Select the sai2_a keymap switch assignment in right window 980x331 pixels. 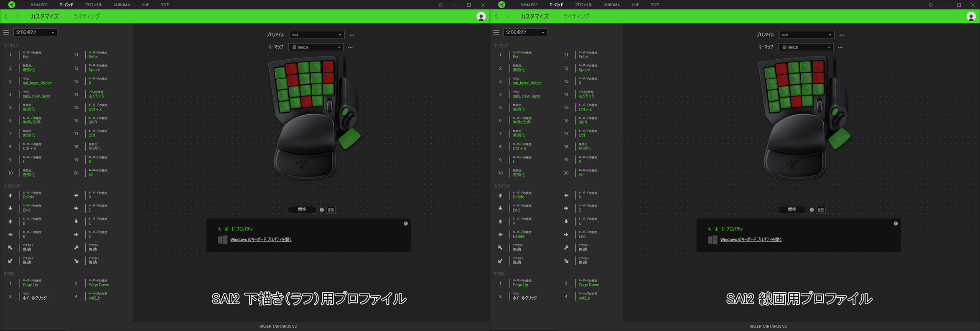click(x=588, y=296)
